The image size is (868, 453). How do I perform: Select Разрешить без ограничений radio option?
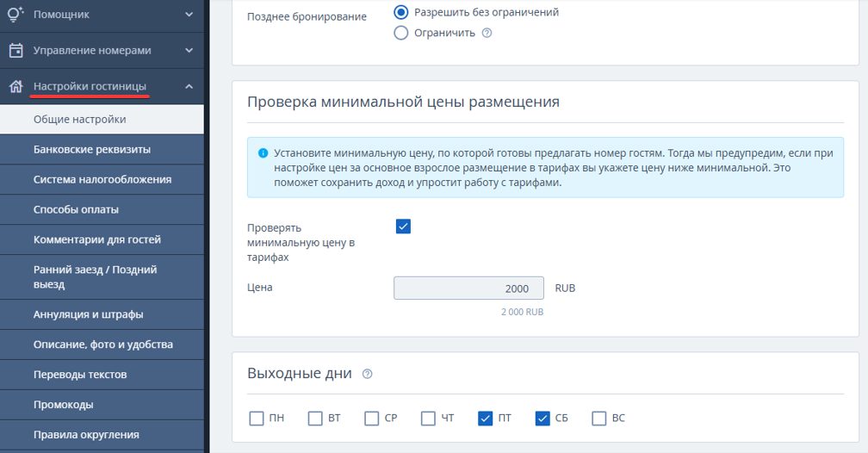tap(400, 12)
